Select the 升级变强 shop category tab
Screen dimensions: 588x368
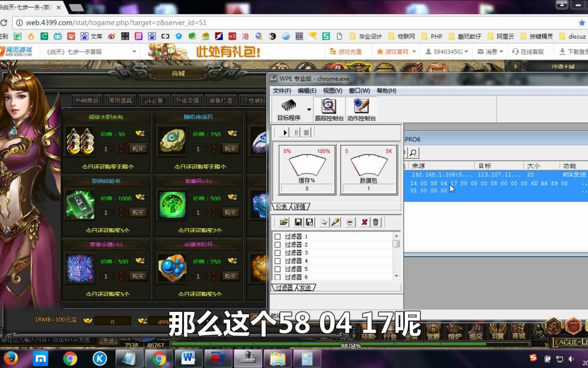pos(187,101)
